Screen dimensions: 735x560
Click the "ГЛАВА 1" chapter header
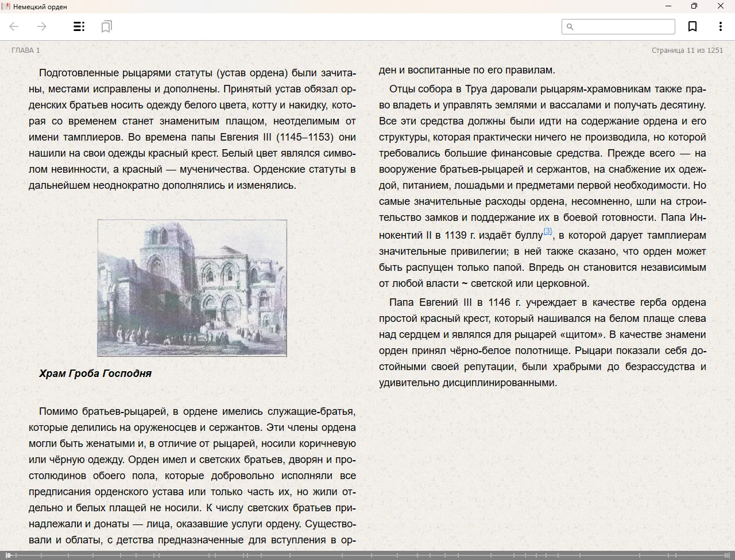[26, 50]
